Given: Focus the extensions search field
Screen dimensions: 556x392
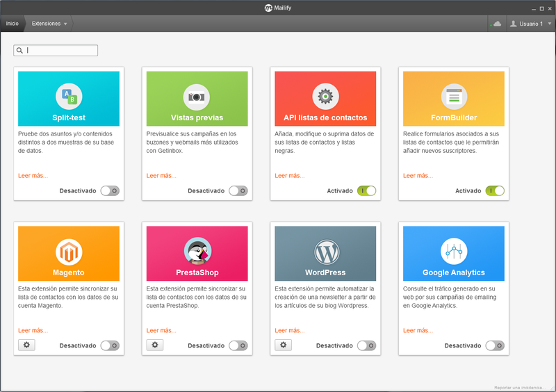Looking at the screenshot, I should (56, 50).
